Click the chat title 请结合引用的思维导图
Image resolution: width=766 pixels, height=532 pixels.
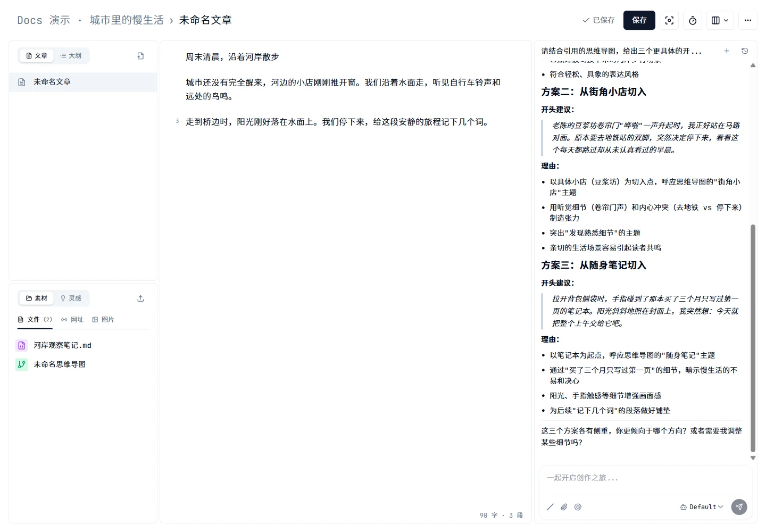[621, 51]
